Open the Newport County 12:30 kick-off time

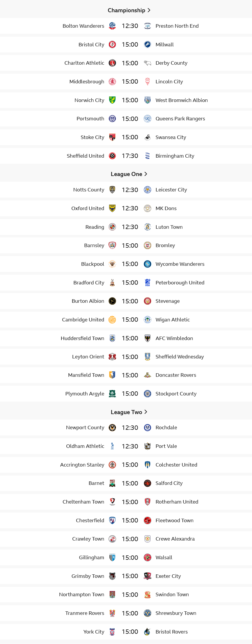pyautogui.click(x=130, y=428)
